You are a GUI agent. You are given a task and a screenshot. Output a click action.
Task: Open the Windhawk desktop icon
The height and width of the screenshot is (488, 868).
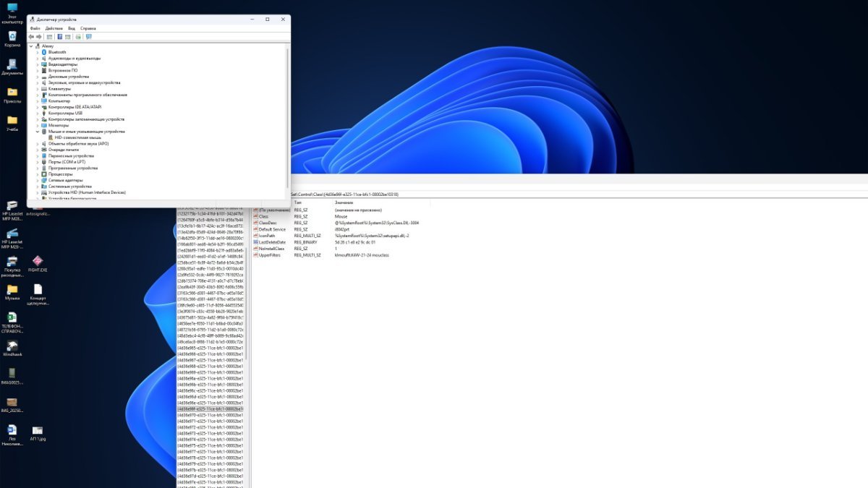[12, 346]
